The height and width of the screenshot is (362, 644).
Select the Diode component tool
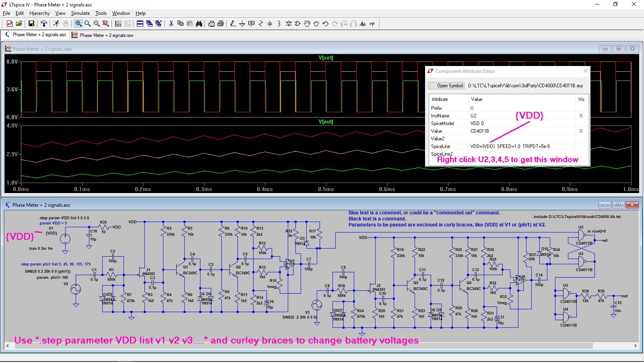pos(289,24)
